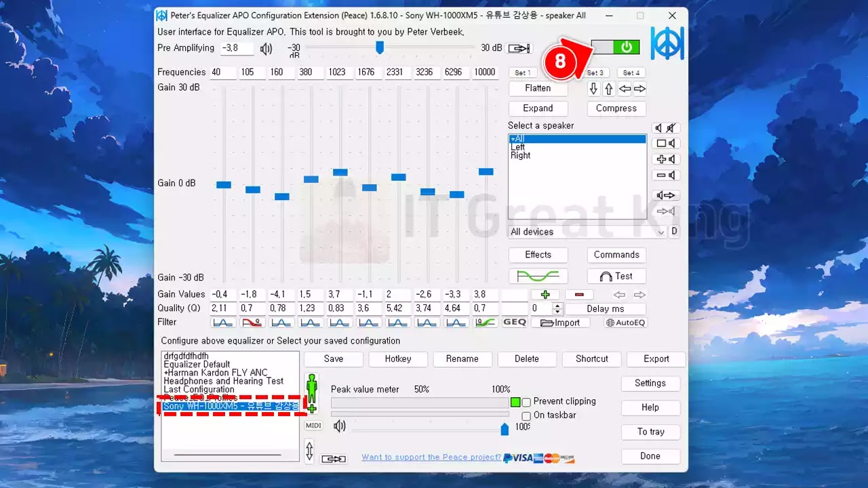Image resolution: width=868 pixels, height=488 pixels.
Task: Click the green person profile icon
Action: pos(312,392)
